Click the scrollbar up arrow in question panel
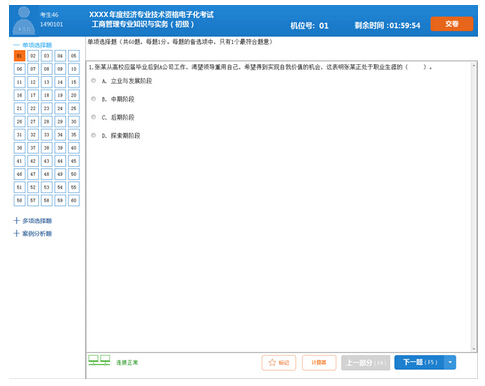The image size is (485, 386). point(474,66)
